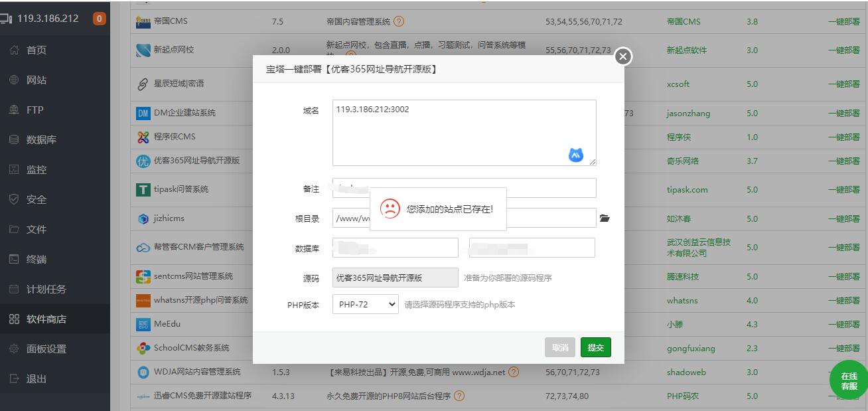Click the DM企业建站系统 icon
This screenshot has width=868, height=411.
[143, 113]
